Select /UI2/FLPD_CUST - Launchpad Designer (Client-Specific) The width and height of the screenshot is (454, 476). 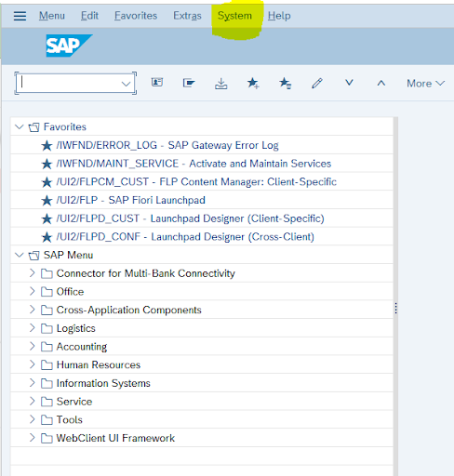(190, 218)
